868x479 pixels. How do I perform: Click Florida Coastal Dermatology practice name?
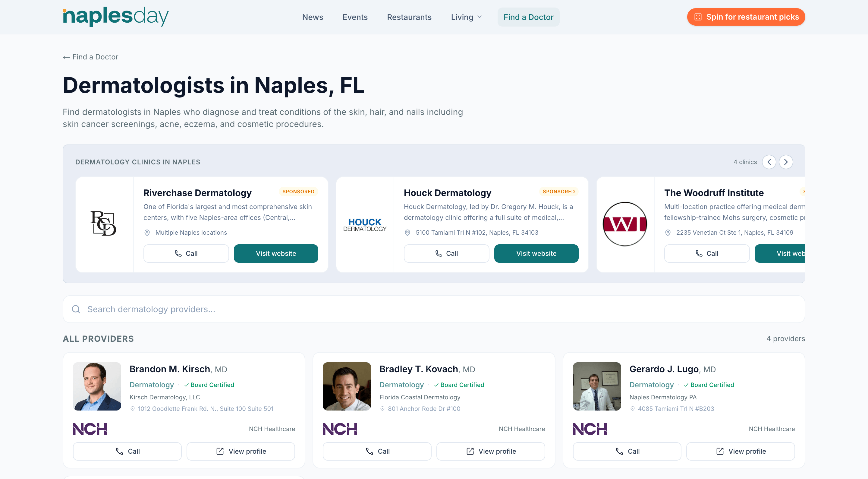click(420, 397)
